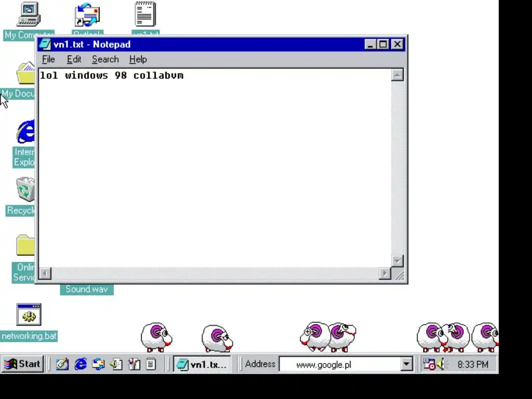Select the networking.bat desktop icon

(x=29, y=314)
